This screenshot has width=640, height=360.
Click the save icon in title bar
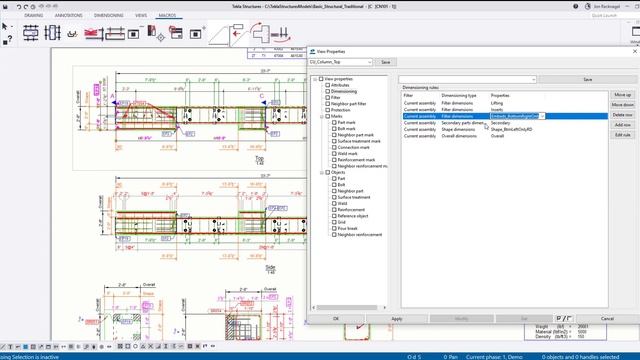click(x=5, y=7)
